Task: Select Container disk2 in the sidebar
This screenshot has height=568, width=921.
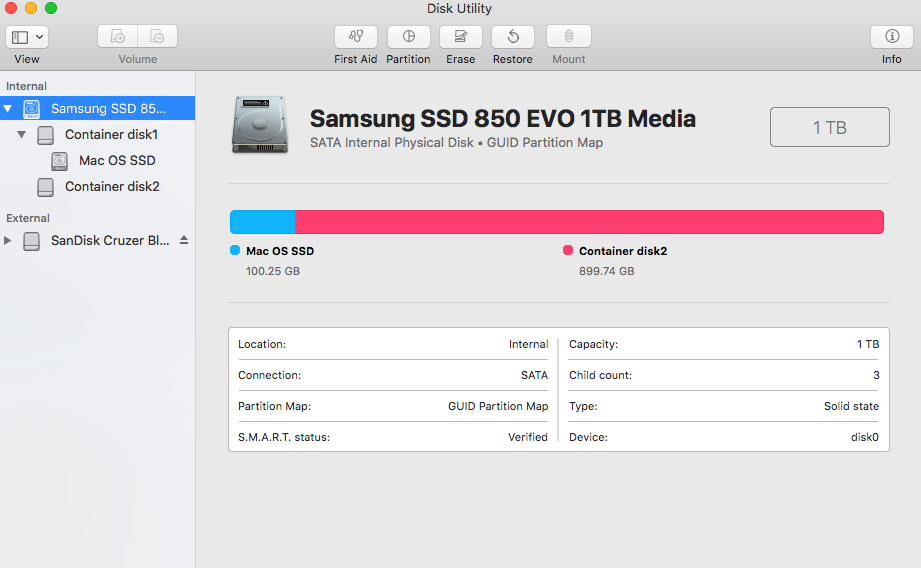Action: 97,186
